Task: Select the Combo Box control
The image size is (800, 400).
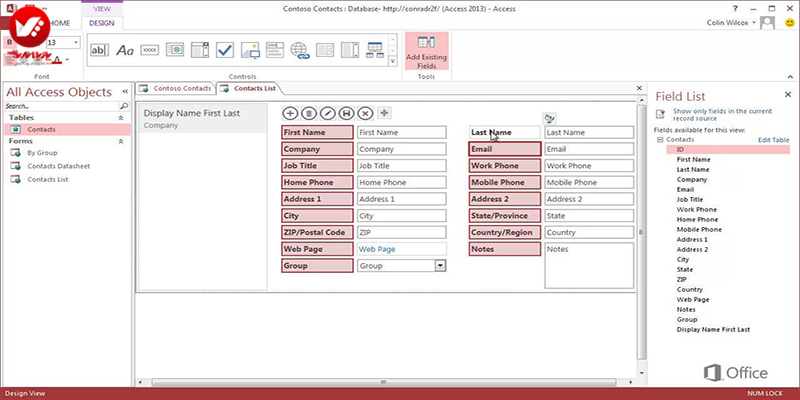Action: [200, 50]
